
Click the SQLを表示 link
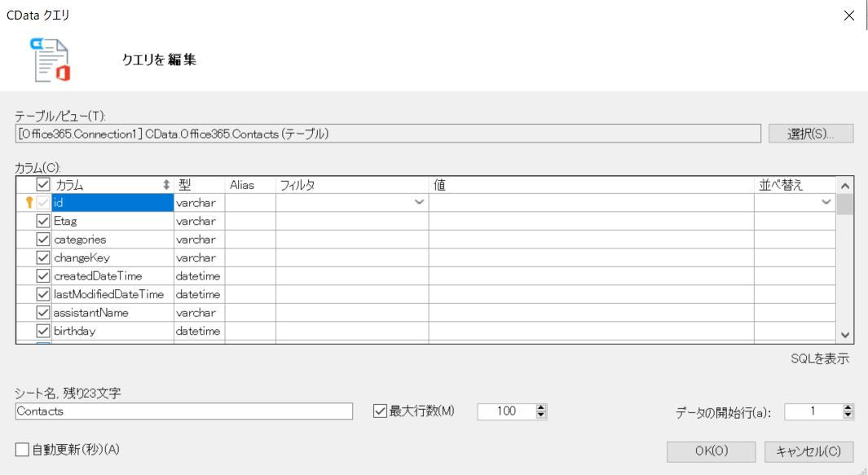click(820, 358)
